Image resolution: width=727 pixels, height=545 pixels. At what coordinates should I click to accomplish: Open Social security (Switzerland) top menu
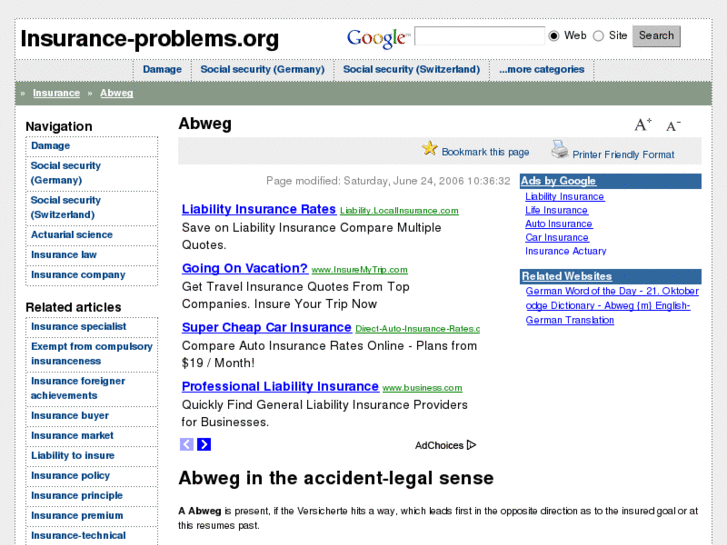[x=411, y=70]
